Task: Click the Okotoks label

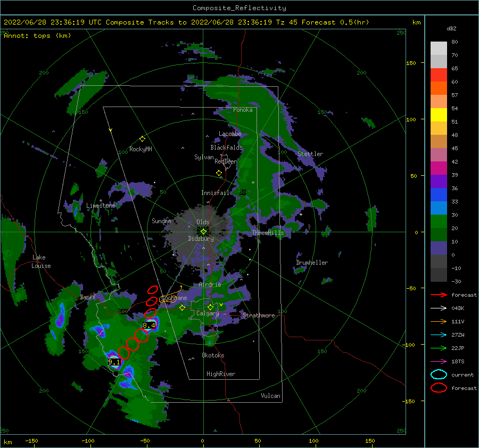Action: 213,355
